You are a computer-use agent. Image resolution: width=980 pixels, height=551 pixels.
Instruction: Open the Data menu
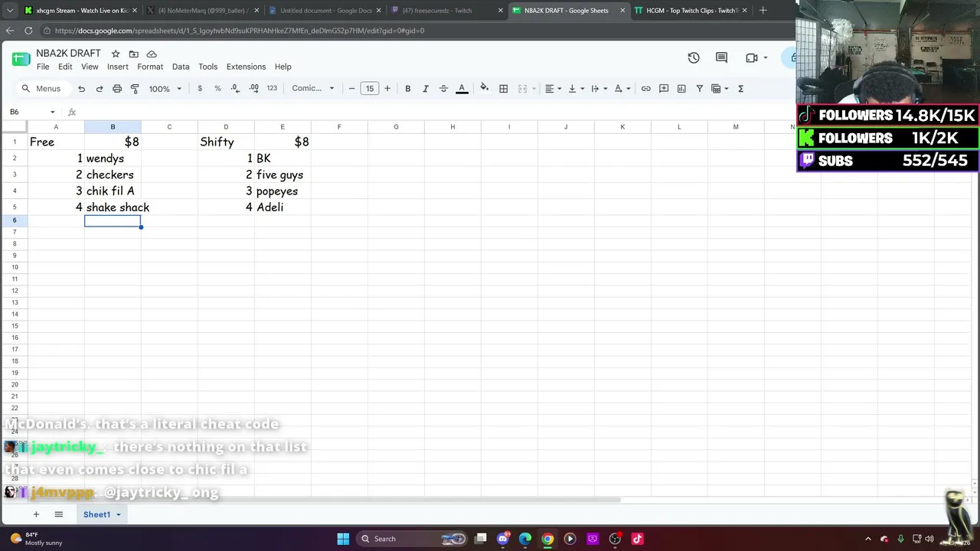click(x=181, y=67)
